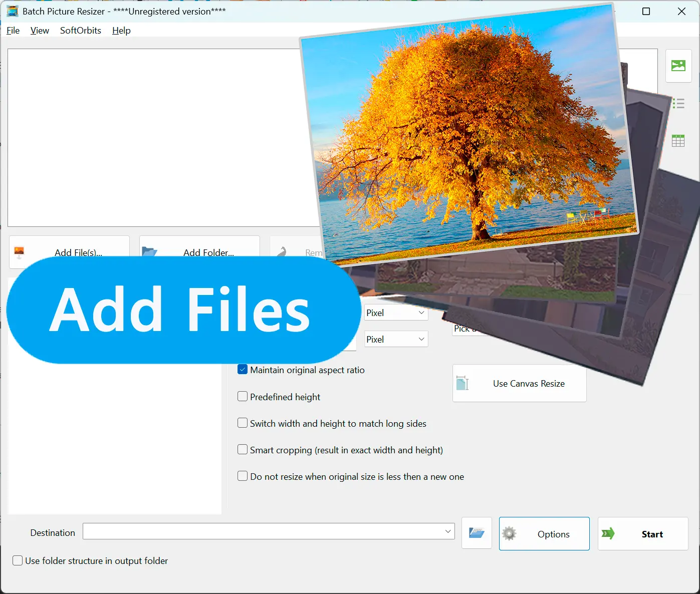Open the first Pixel unit dropdown
Viewport: 700px width, 594px height.
395,313
